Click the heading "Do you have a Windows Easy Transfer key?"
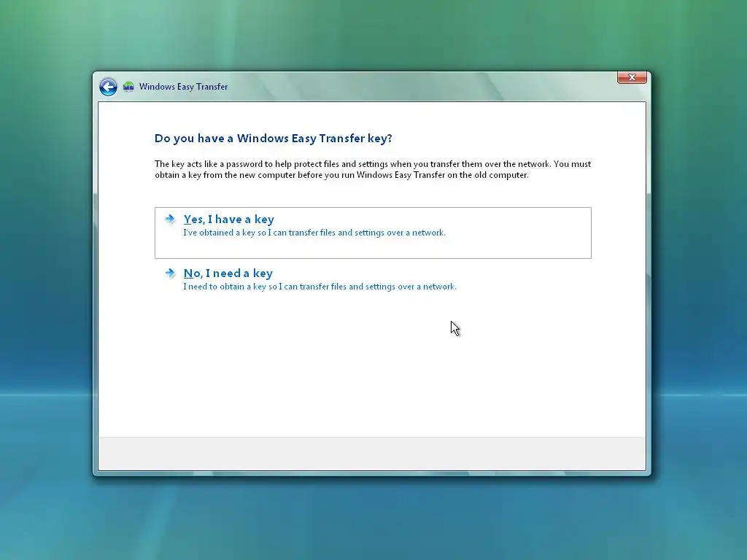 pyautogui.click(x=274, y=139)
